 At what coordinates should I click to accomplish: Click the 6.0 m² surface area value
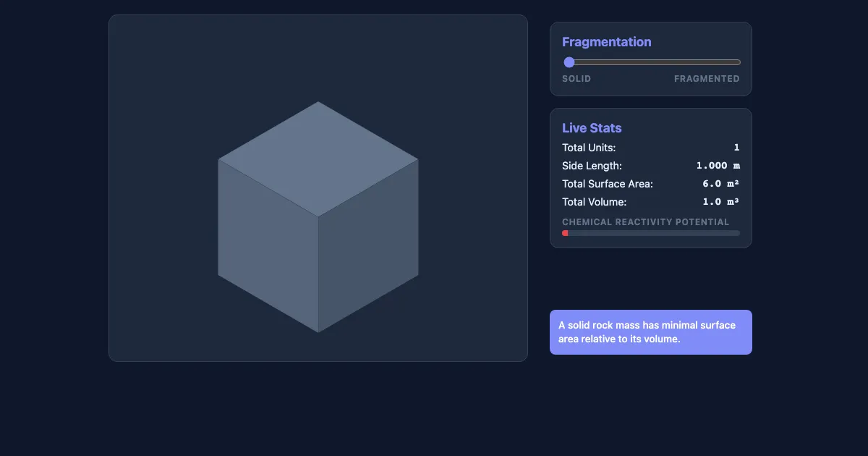click(721, 184)
